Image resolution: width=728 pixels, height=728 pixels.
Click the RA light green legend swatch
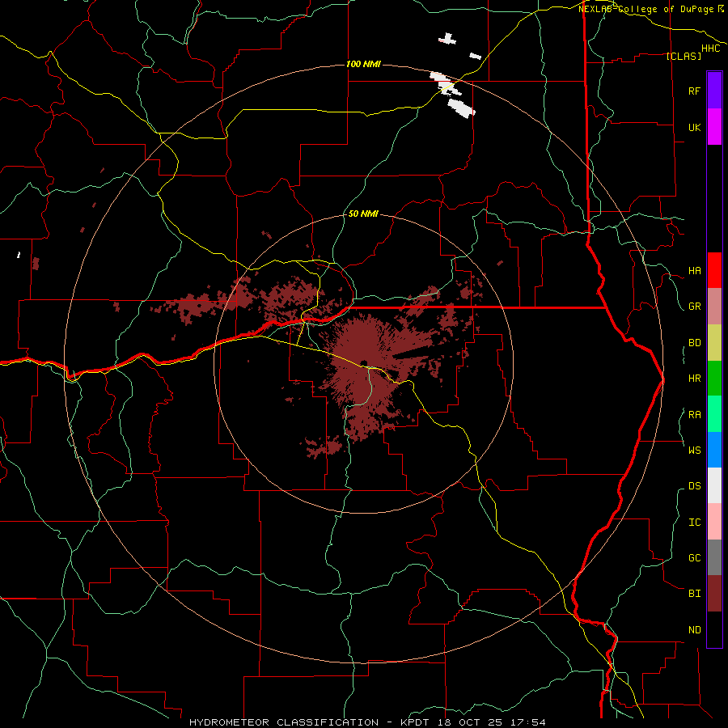(x=714, y=414)
